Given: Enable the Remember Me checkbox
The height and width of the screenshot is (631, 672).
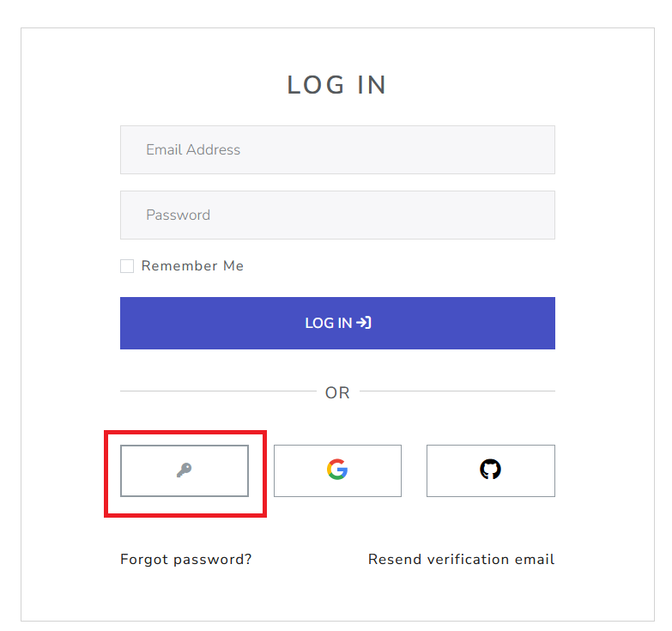Looking at the screenshot, I should 127,266.
